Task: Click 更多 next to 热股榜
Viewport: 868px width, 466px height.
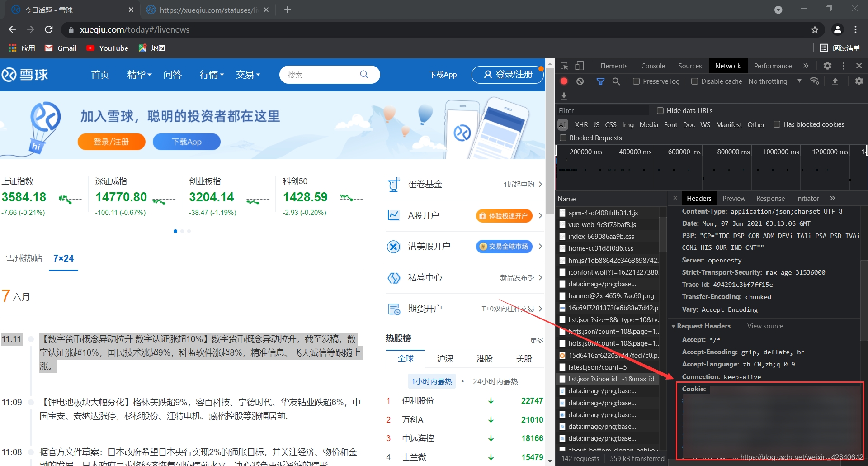Action: pyautogui.click(x=537, y=340)
